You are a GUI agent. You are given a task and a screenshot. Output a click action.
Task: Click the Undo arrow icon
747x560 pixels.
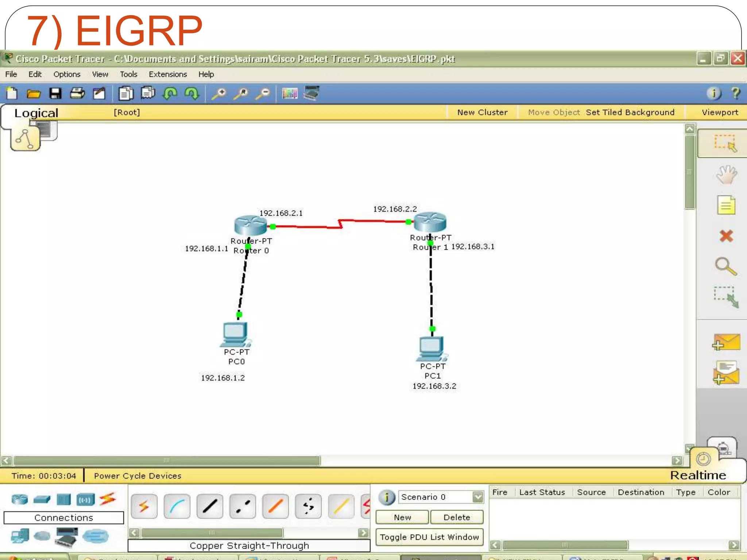[170, 94]
